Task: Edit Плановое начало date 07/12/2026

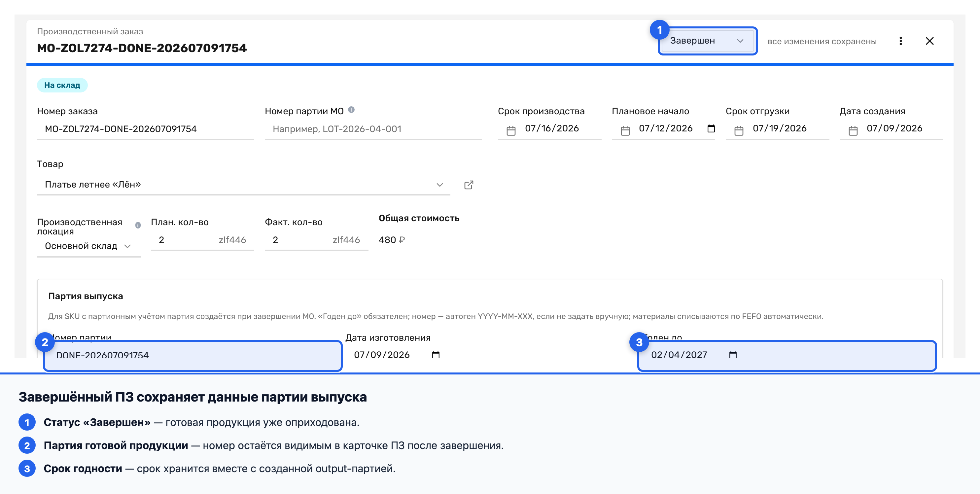Action: point(665,129)
